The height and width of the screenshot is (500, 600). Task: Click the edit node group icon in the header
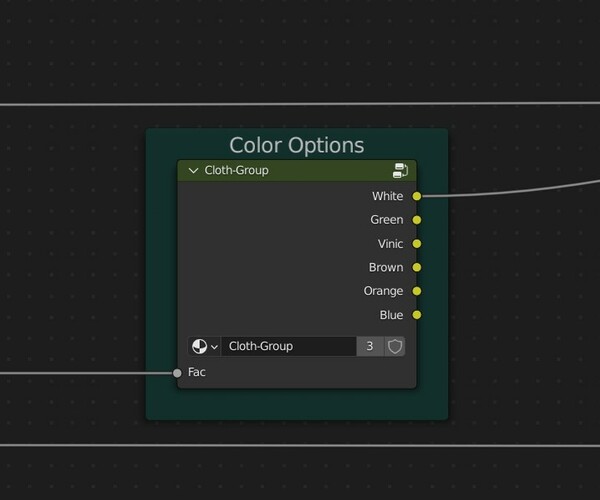400,170
